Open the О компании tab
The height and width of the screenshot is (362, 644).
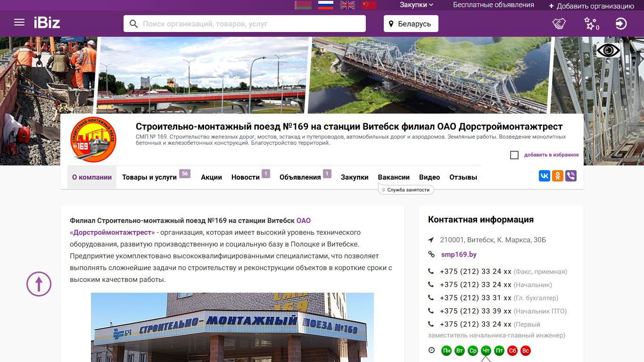click(x=92, y=177)
